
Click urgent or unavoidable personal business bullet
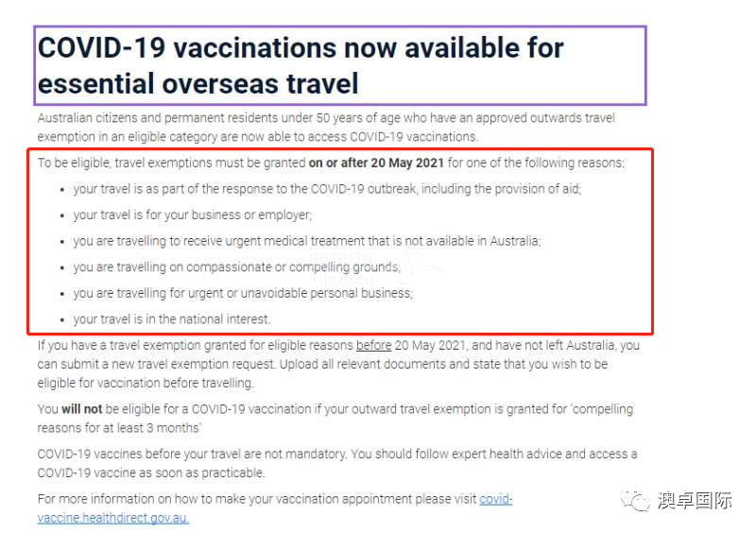point(243,293)
